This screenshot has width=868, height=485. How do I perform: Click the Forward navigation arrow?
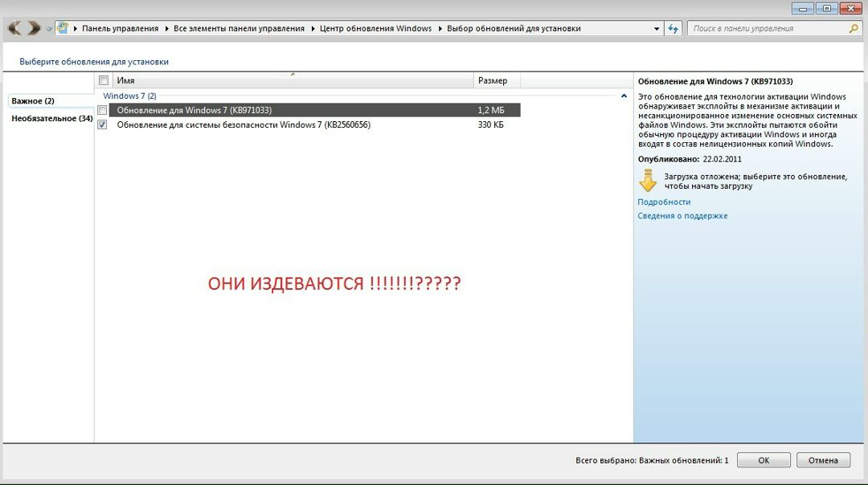tap(34, 28)
